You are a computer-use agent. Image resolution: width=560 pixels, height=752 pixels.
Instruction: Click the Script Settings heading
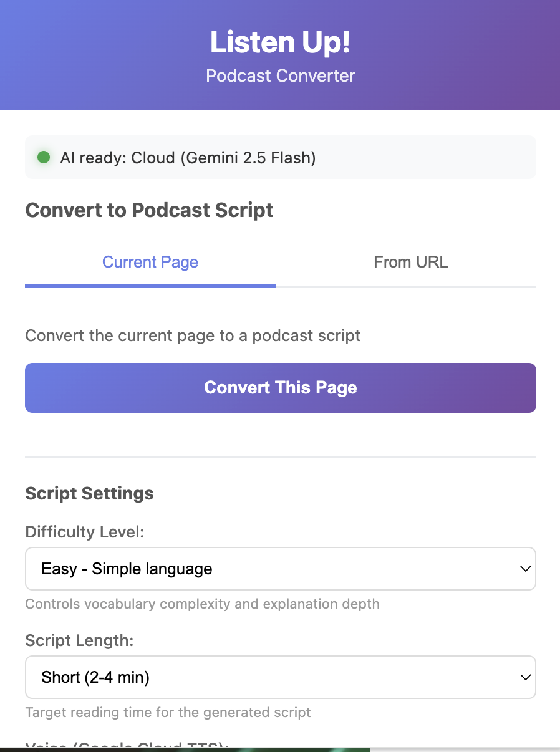[x=89, y=493]
